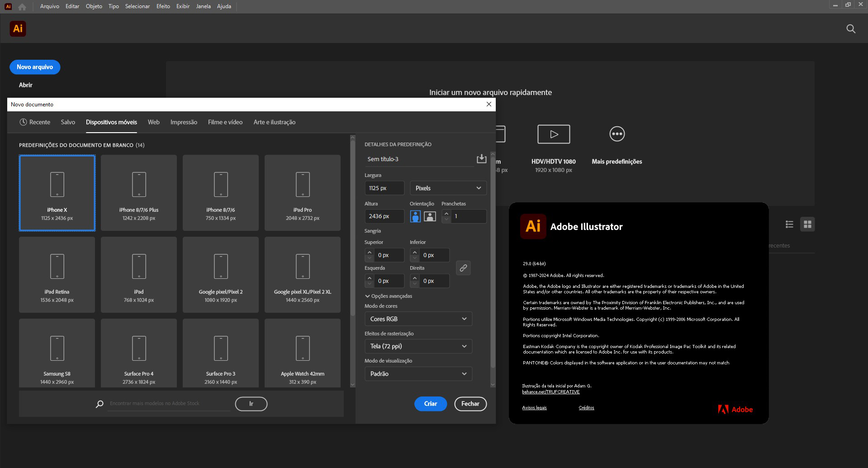Select the iPad Pro preset
Viewport: 868px width, 468px height.
(x=303, y=193)
